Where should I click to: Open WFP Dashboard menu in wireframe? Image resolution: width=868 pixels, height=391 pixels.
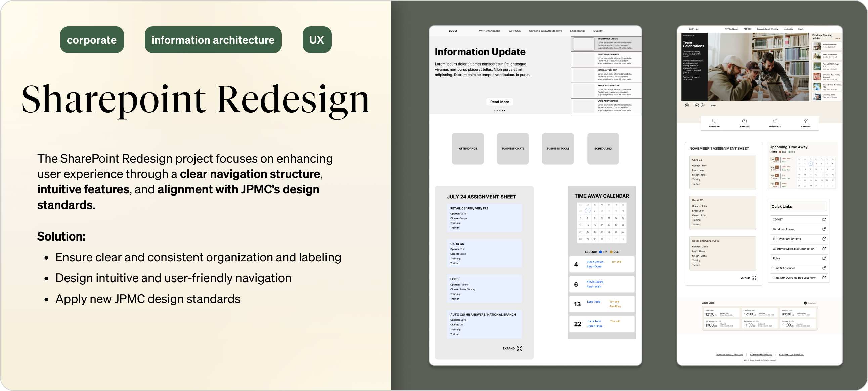point(489,31)
